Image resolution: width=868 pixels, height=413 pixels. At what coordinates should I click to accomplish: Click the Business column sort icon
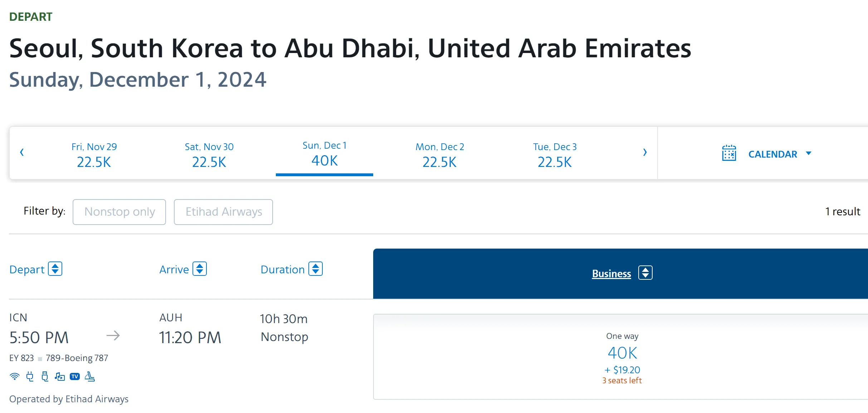click(645, 273)
